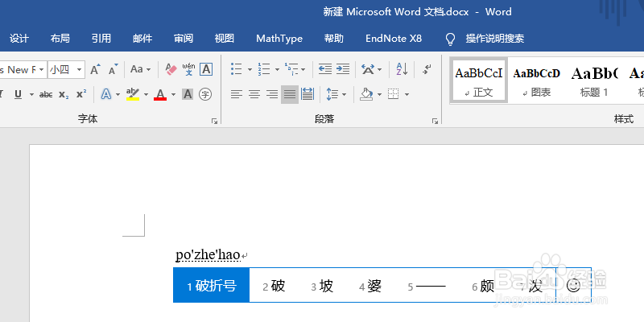Open the 帮助 tab
Screen dimensions: 644x322
coord(333,39)
